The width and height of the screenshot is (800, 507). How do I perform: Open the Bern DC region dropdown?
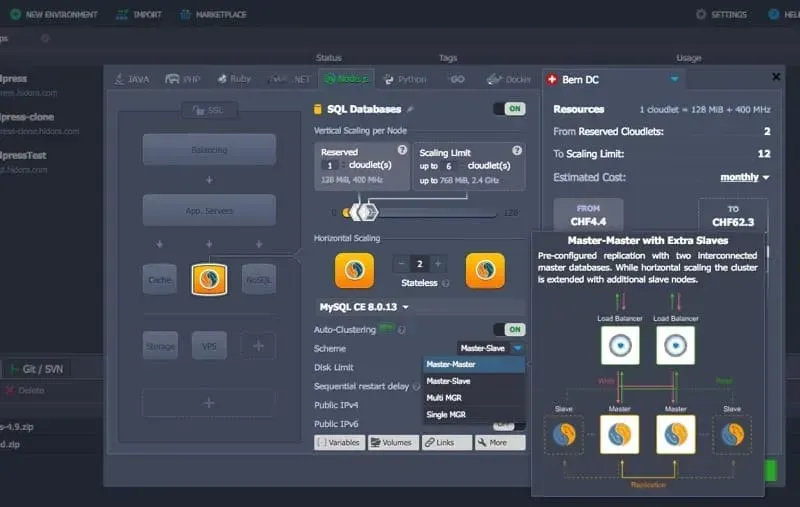coord(674,78)
